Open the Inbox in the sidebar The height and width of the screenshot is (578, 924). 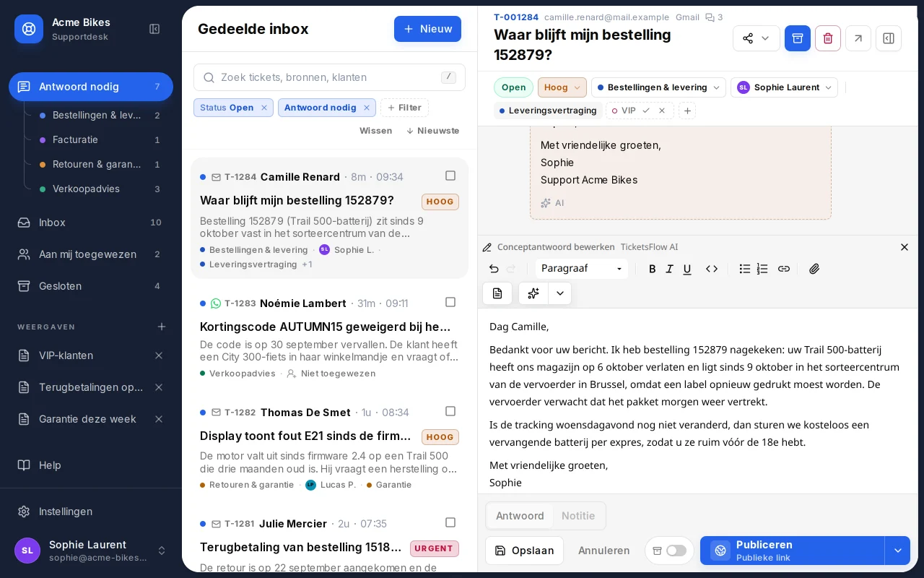(91, 223)
